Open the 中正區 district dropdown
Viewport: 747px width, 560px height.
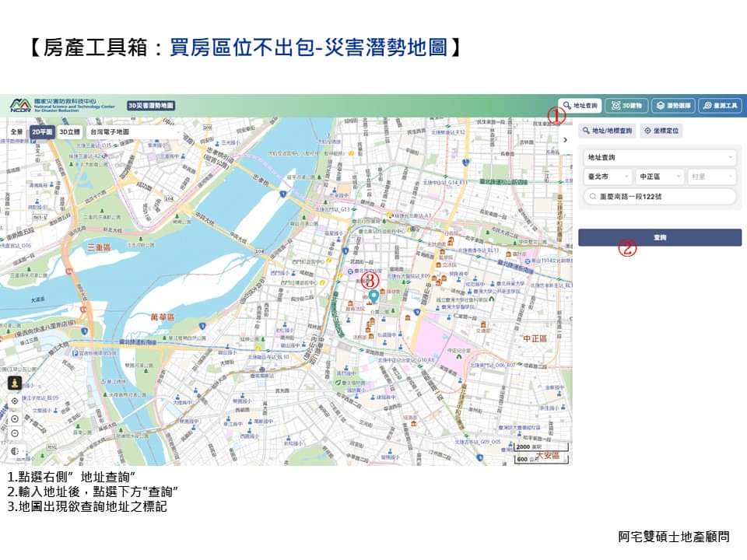(x=660, y=177)
